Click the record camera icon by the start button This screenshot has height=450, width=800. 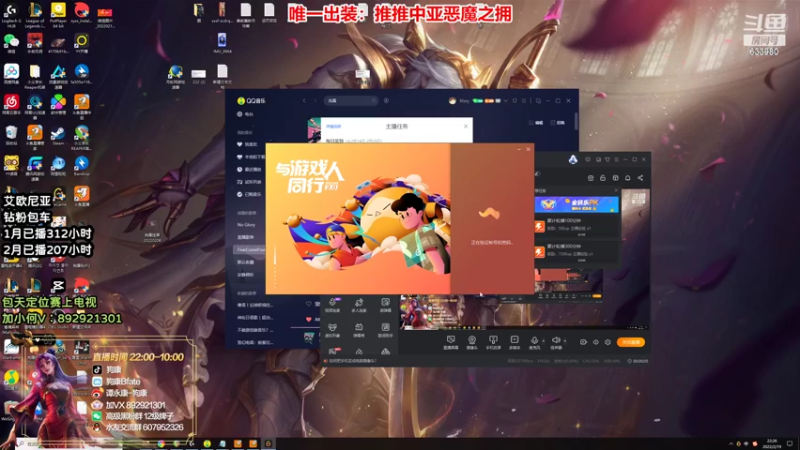coord(583,342)
